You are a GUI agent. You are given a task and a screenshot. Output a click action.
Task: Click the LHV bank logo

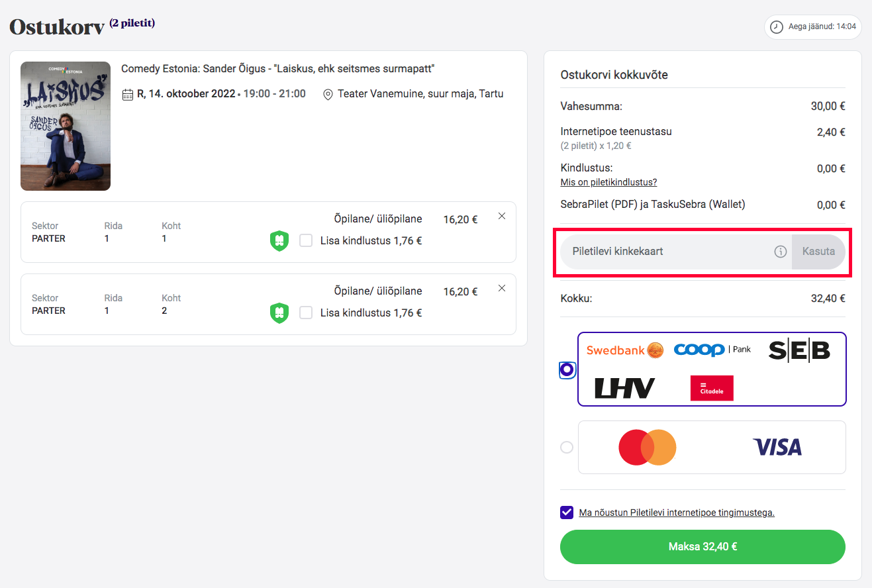624,388
